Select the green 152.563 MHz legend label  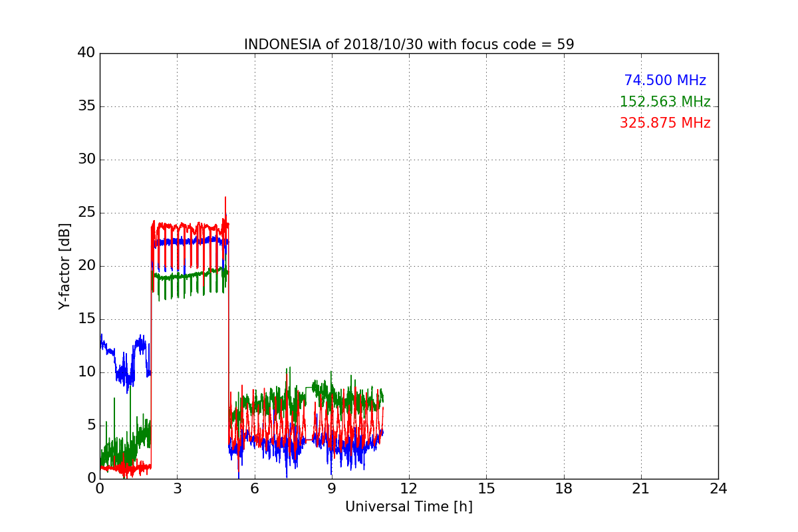tap(665, 102)
